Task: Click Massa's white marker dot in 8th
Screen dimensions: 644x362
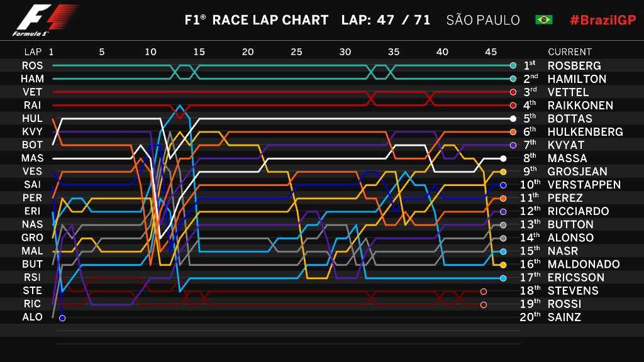Action: 503,158
